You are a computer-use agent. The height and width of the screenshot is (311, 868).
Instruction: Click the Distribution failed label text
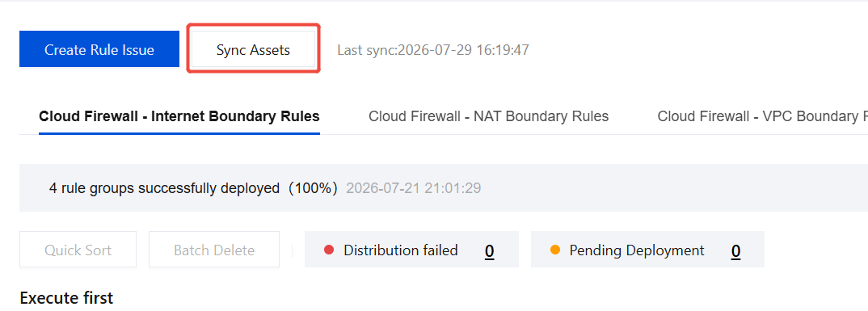(x=401, y=250)
